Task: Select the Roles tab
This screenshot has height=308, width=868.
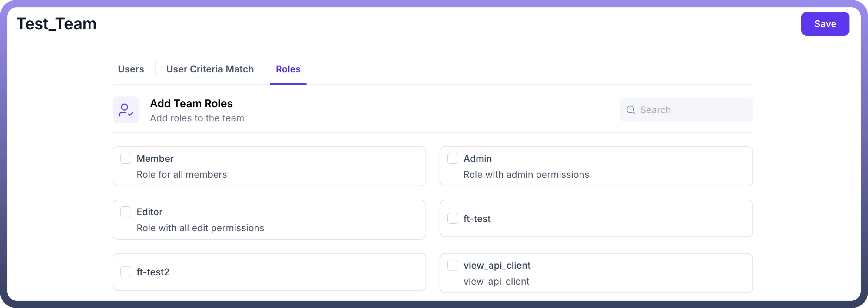Action: click(288, 69)
